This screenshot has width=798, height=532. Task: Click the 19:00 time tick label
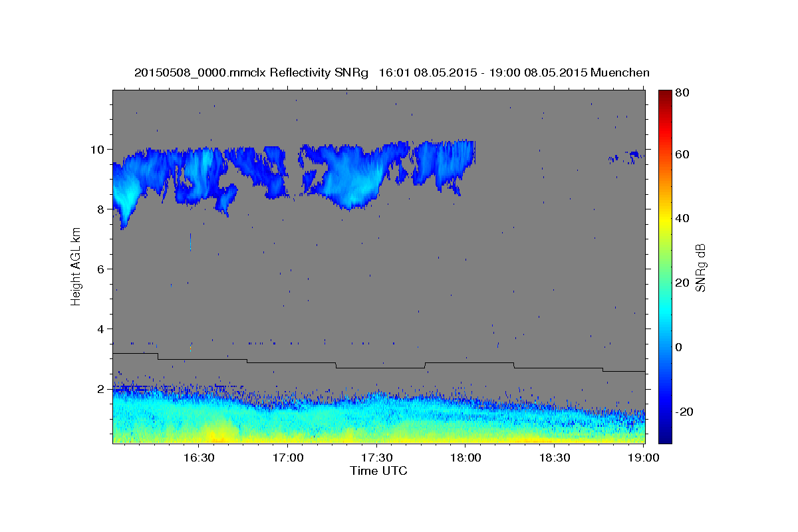644,458
